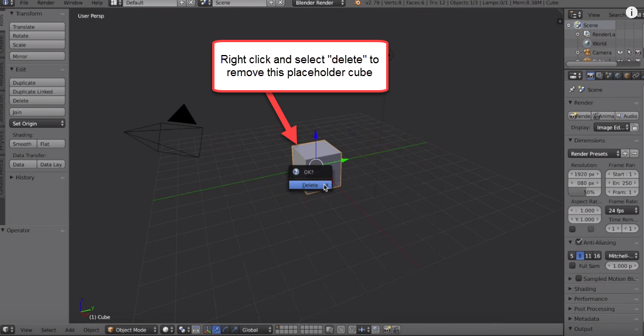Open the Global orientation dropdown
Viewport: 644px width, 336px height.
[x=256, y=330]
